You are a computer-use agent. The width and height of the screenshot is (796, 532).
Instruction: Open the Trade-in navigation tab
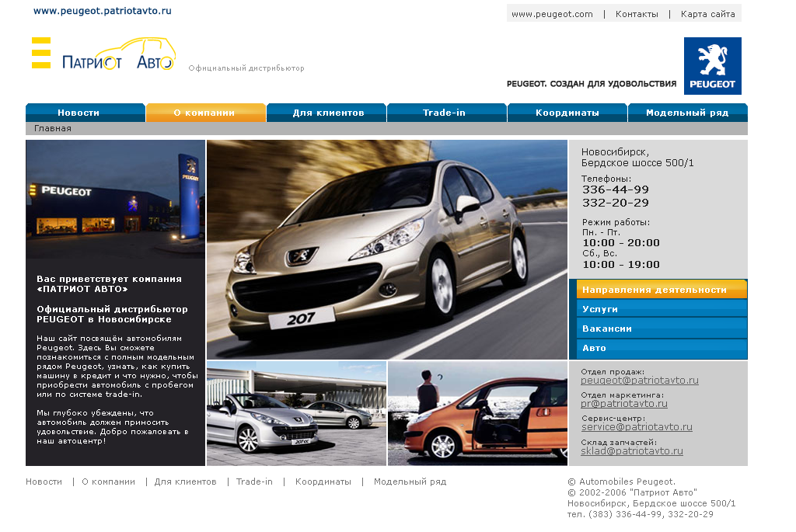point(446,113)
